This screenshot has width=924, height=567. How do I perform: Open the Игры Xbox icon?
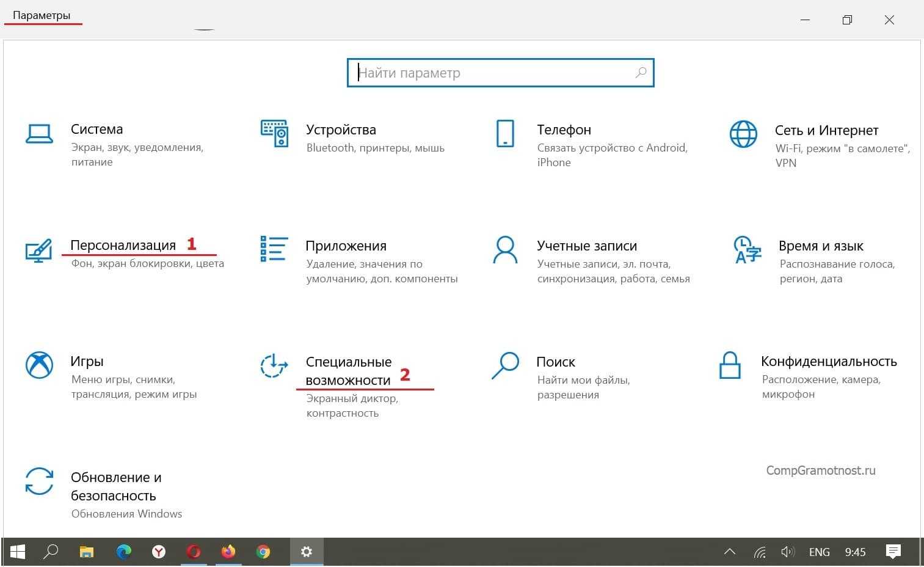coord(39,365)
